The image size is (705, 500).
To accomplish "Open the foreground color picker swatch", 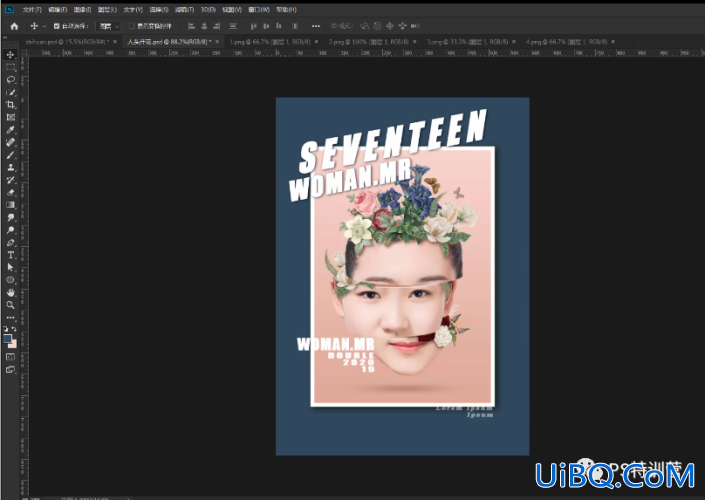I will [8, 339].
